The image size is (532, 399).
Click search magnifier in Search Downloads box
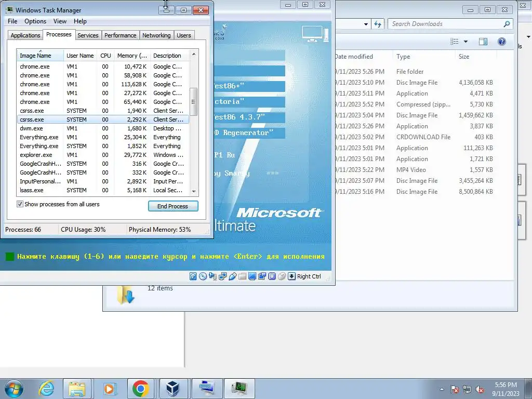[507, 24]
